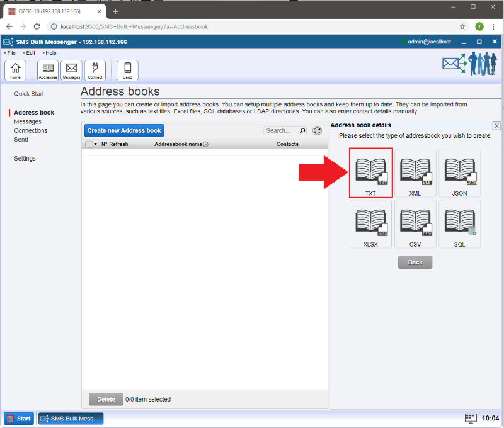Choose the XML address book type
This screenshot has height=428, width=504.
(x=415, y=174)
